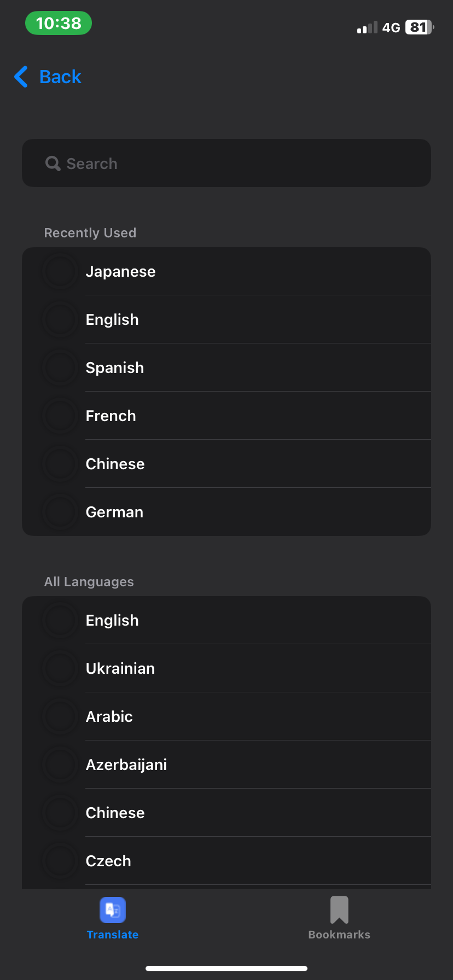Open the Bookmarks tab
453x980 pixels.
(339, 918)
